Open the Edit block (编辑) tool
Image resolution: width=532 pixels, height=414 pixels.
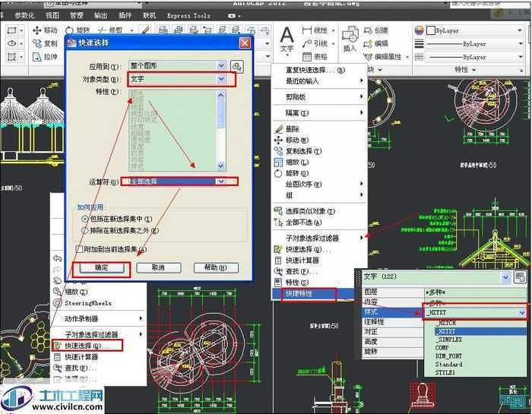click(376, 43)
